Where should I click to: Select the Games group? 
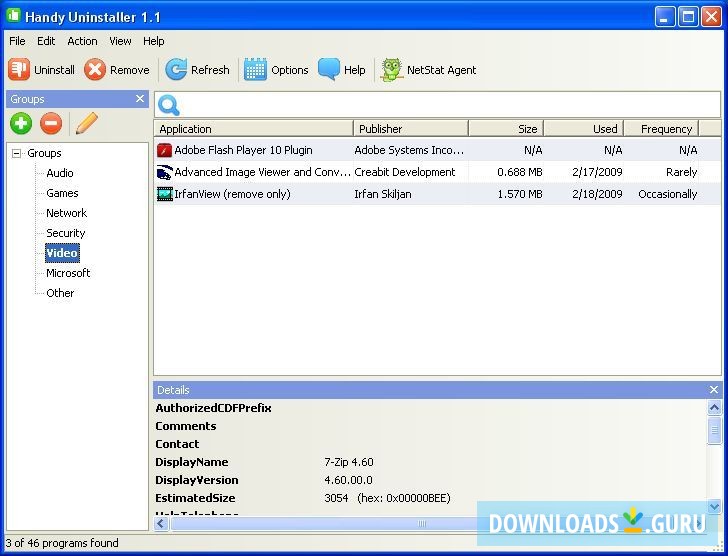coord(62,193)
